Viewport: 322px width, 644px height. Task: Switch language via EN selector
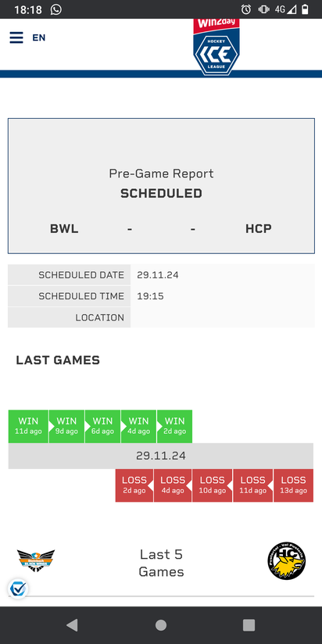coord(39,38)
